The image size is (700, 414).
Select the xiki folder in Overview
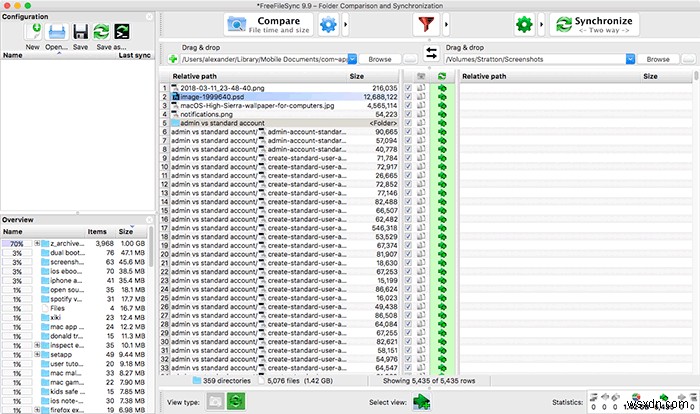pyautogui.click(x=55, y=318)
